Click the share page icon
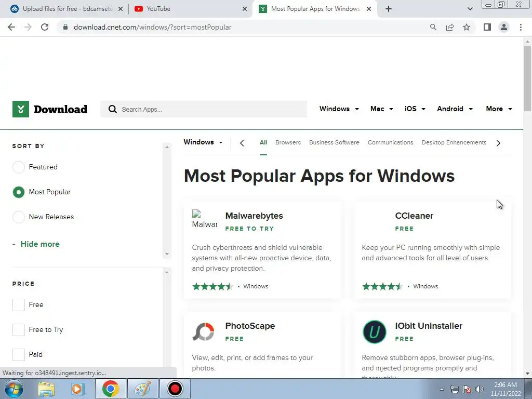 click(450, 27)
